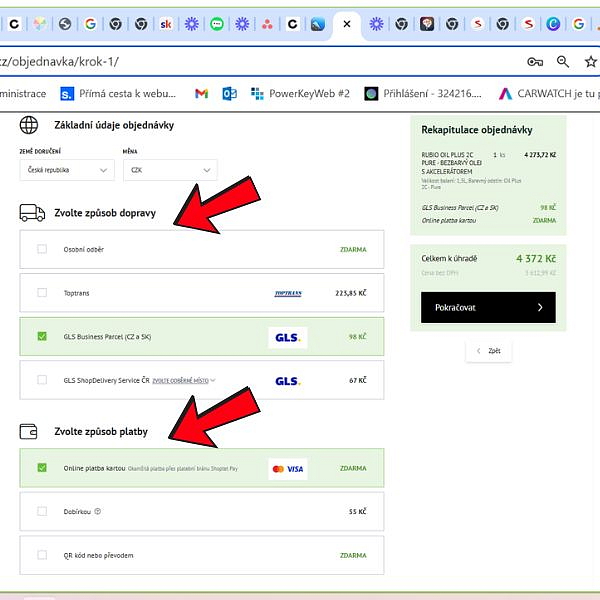Open the tab with the red "sk" favicon
The width and height of the screenshot is (600, 600).
[166, 24]
